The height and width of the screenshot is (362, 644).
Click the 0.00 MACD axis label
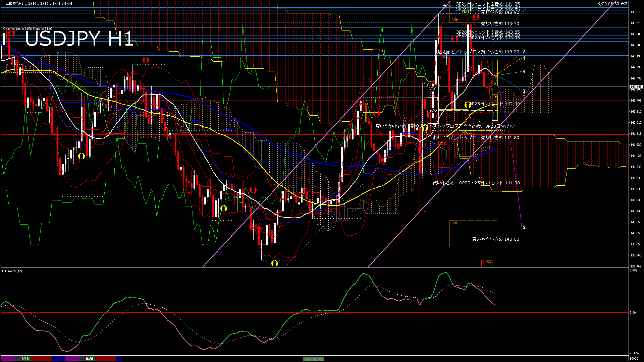click(633, 313)
